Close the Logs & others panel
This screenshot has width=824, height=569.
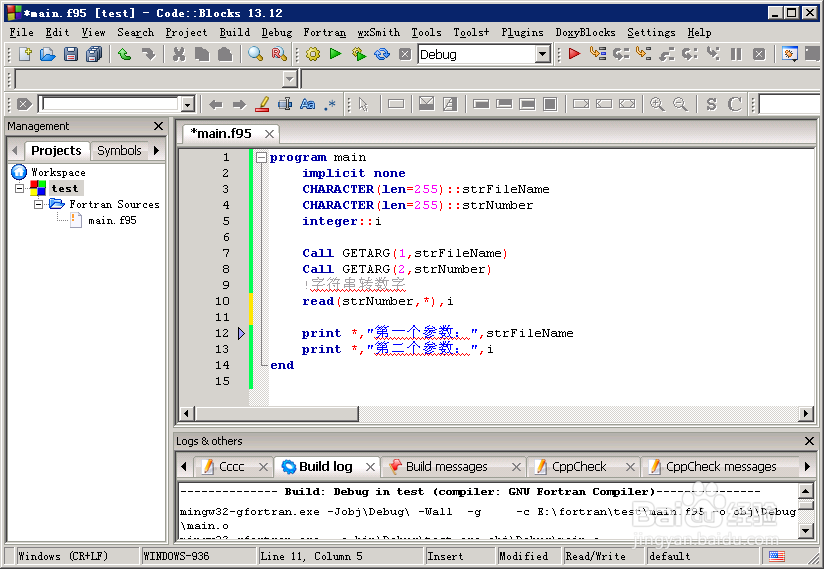pos(809,441)
